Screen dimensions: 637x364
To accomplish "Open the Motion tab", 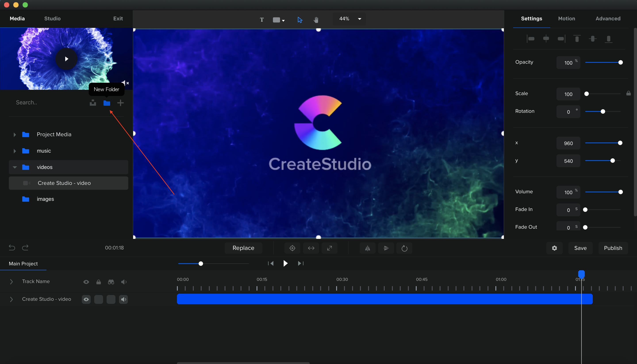I will pos(566,19).
